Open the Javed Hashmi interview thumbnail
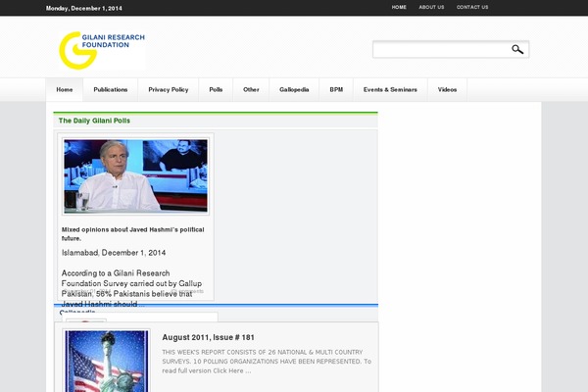588x392 pixels. tap(136, 176)
